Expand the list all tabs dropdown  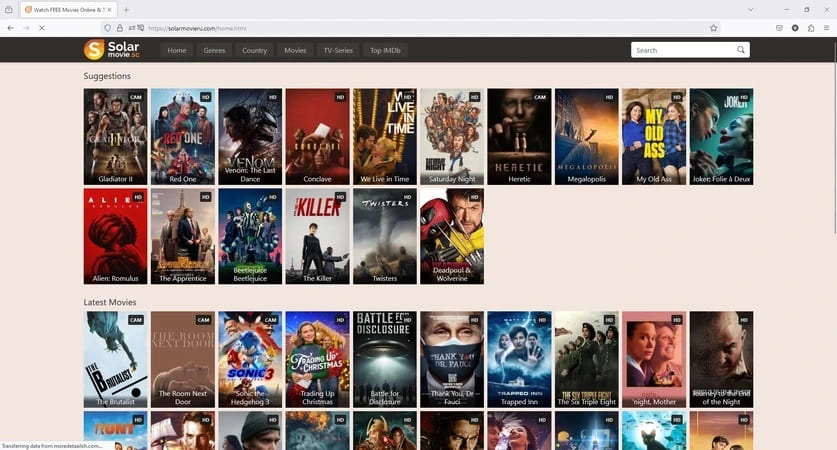click(x=751, y=9)
